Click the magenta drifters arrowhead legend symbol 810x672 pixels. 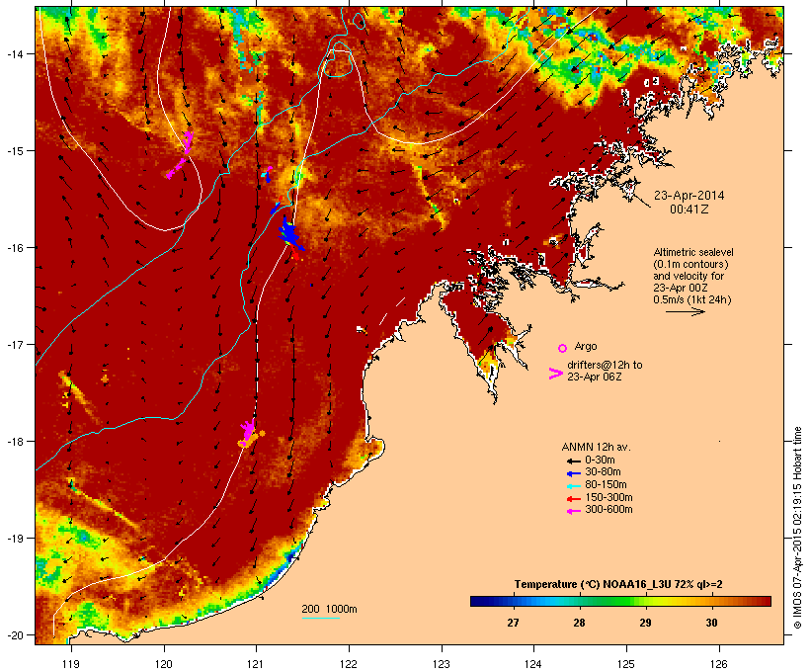coord(555,374)
